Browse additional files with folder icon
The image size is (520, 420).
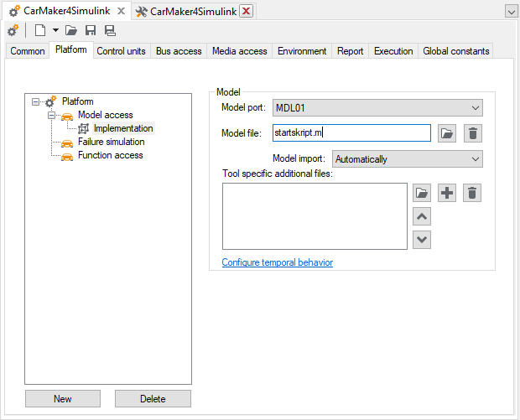tap(422, 193)
